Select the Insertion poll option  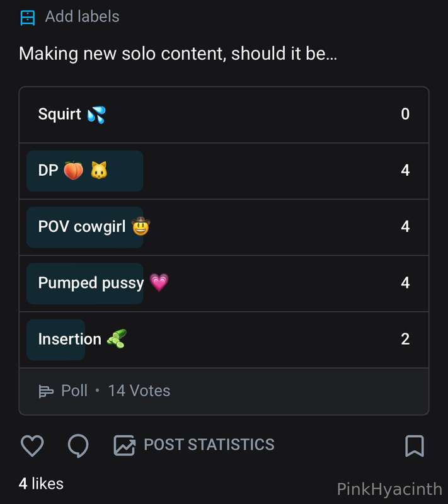click(224, 340)
